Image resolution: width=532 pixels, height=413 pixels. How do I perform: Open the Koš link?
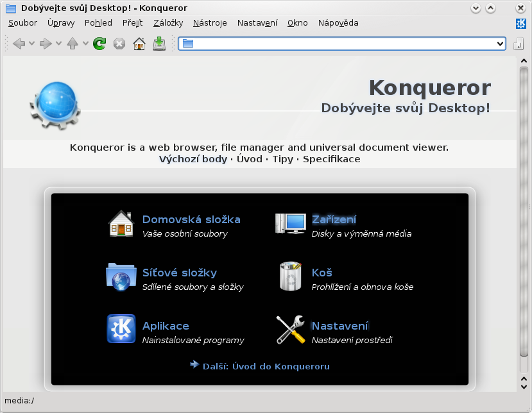(322, 273)
